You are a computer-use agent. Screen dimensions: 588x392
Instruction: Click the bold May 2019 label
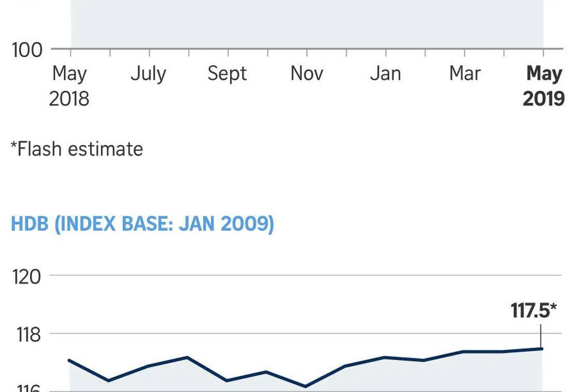pos(544,86)
